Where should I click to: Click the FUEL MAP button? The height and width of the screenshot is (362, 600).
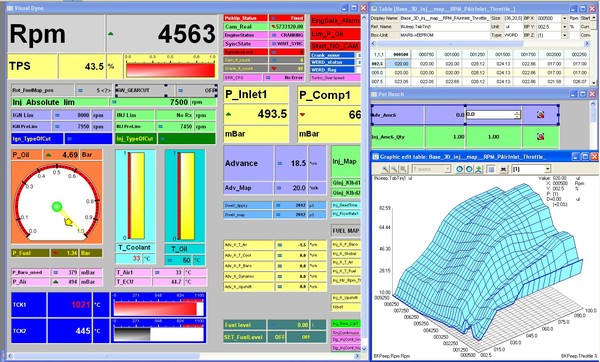[x=346, y=231]
